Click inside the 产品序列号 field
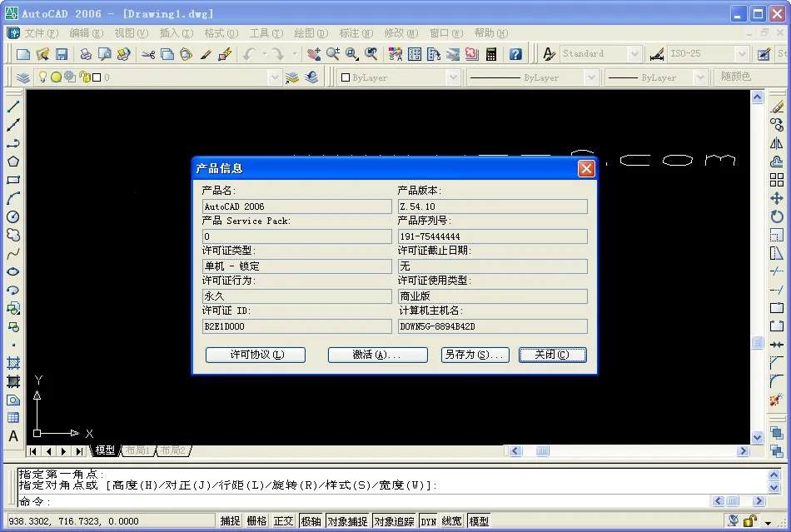This screenshot has height=532, width=791. coord(491,236)
